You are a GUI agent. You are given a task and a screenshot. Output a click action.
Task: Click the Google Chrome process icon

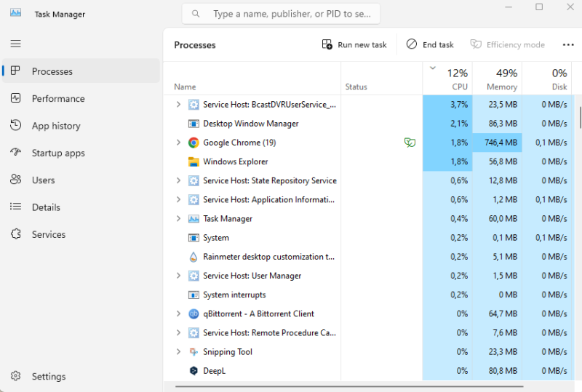coord(194,143)
